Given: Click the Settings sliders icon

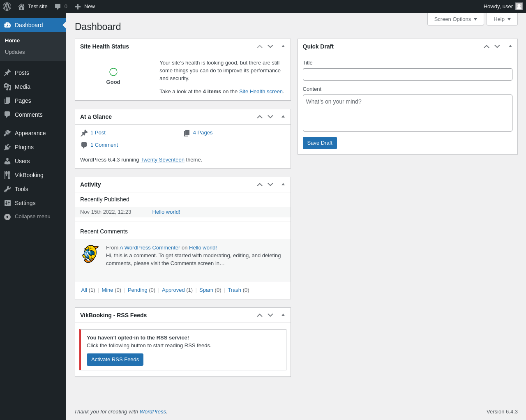Looking at the screenshot, I should [x=7, y=203].
